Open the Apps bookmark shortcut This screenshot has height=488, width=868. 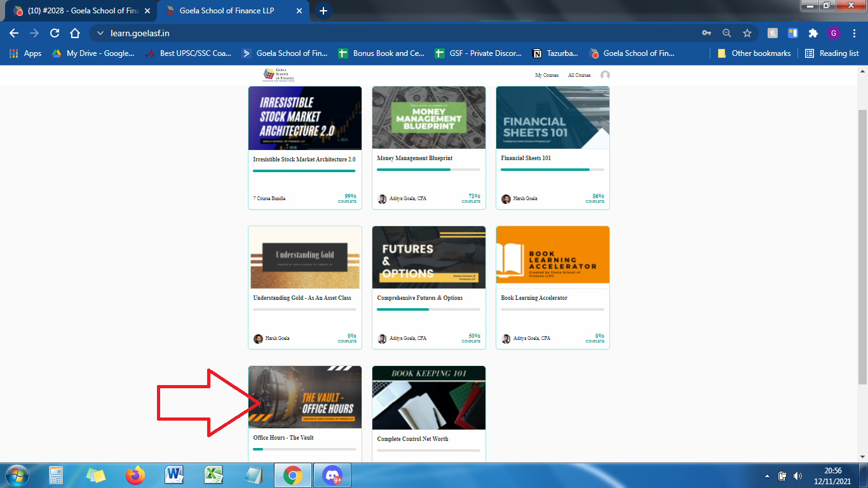pos(25,53)
